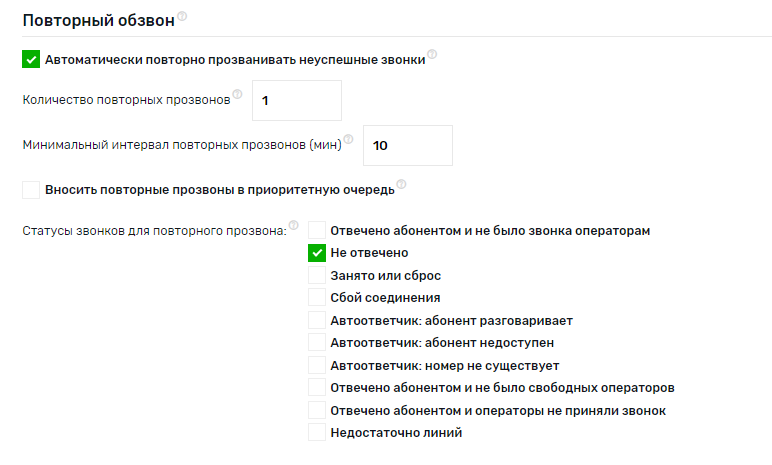Tick "Отвечено абонентом и не было звонка операторам"
Viewport: 772px width, 465px height.
pos(317,230)
